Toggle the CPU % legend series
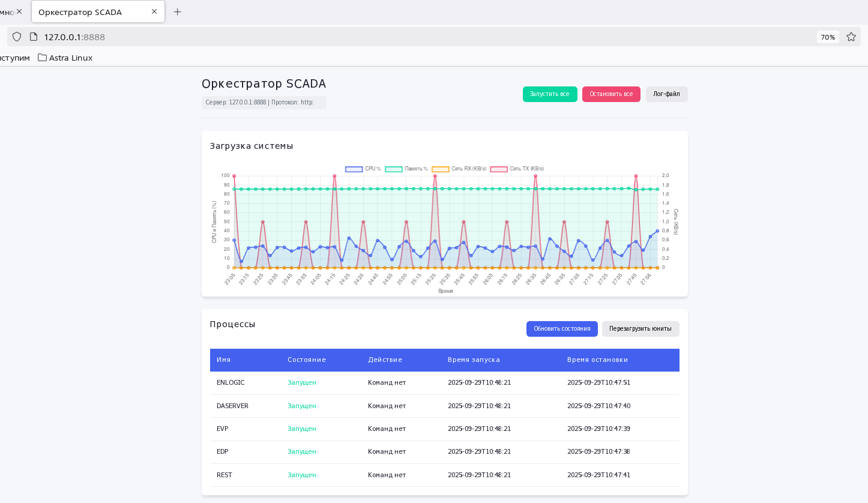The height and width of the screenshot is (503, 868). pos(363,169)
